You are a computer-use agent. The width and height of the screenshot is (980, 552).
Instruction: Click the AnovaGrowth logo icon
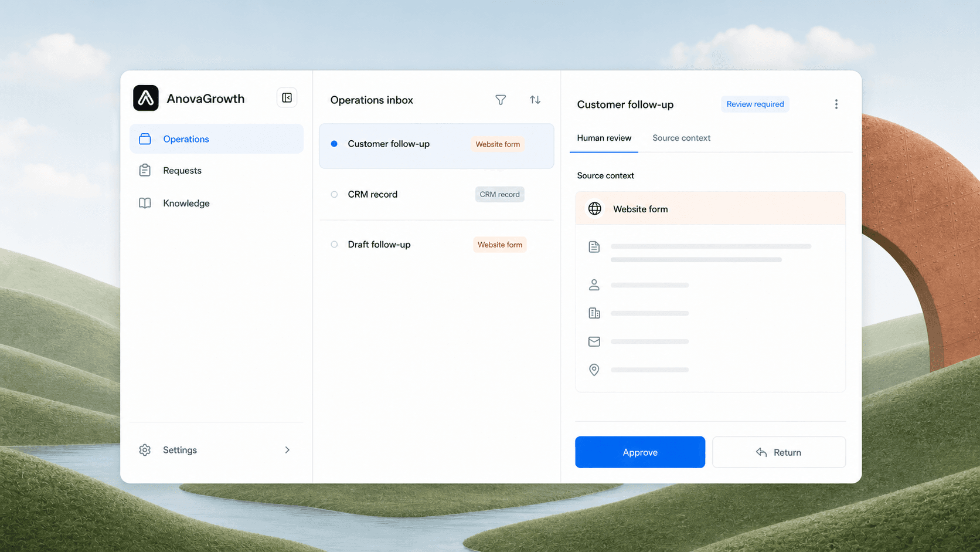[146, 98]
